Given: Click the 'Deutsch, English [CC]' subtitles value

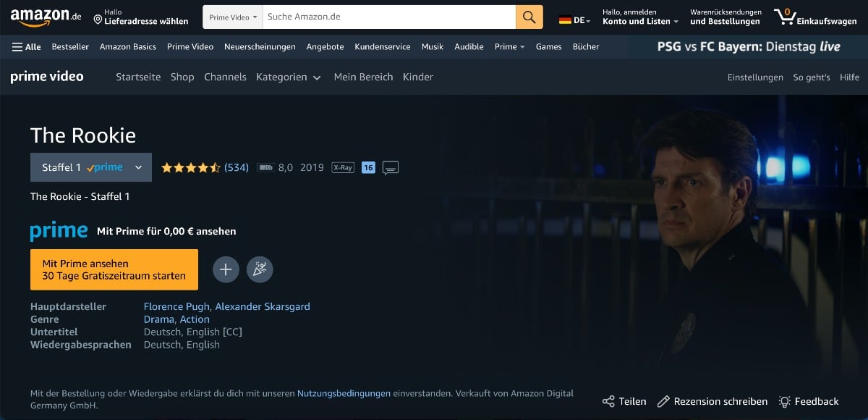Looking at the screenshot, I should pyautogui.click(x=193, y=332).
